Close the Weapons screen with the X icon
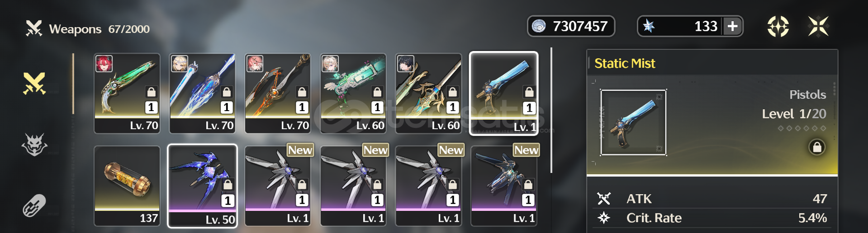The image size is (868, 233). (x=818, y=26)
